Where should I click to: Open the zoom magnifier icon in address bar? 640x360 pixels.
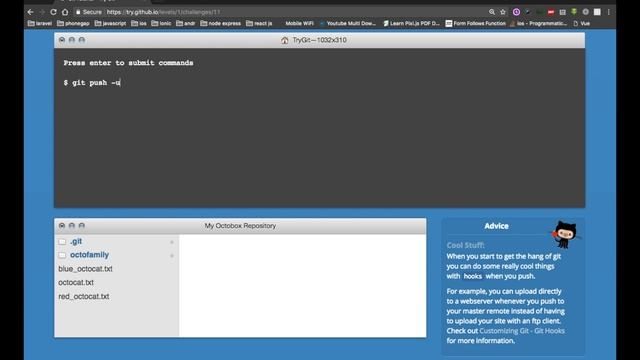tap(492, 12)
